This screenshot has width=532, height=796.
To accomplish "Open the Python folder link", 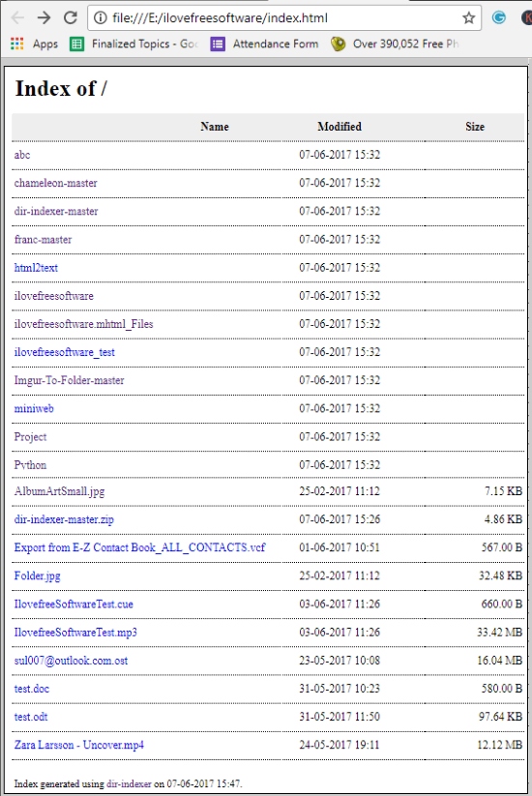I will pos(30,465).
